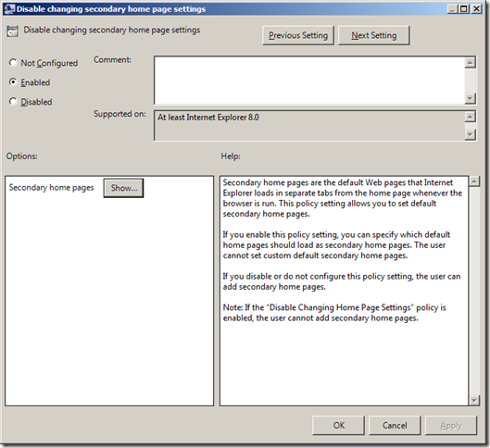Click Supported on scroll up arrow
This screenshot has width=490, height=448.
tap(470, 117)
